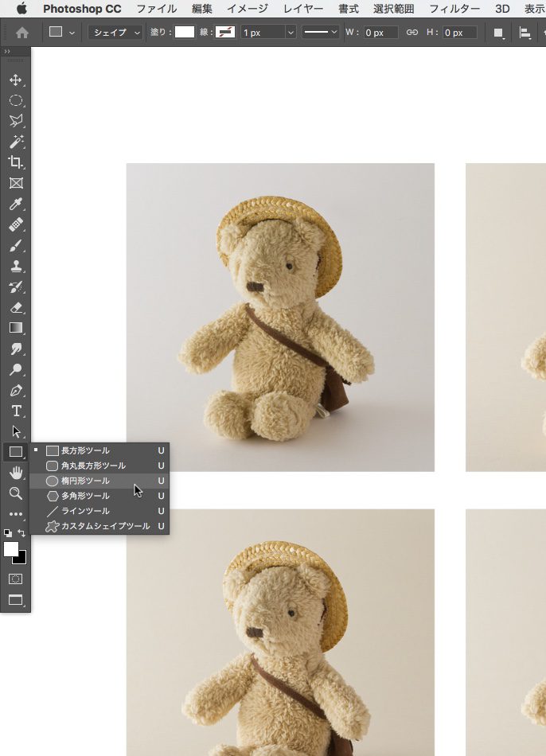Image resolution: width=546 pixels, height=756 pixels.
Task: Open the 選択範囲 menu
Action: coord(394,9)
